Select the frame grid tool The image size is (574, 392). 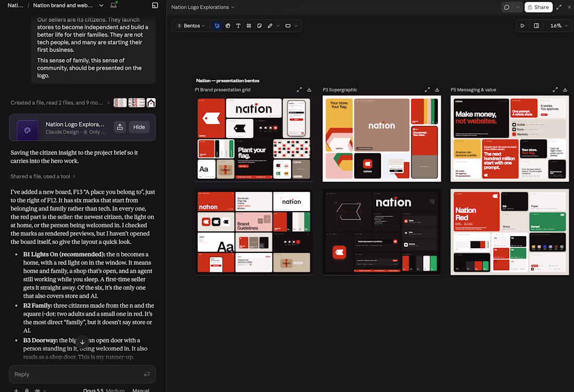249,26
